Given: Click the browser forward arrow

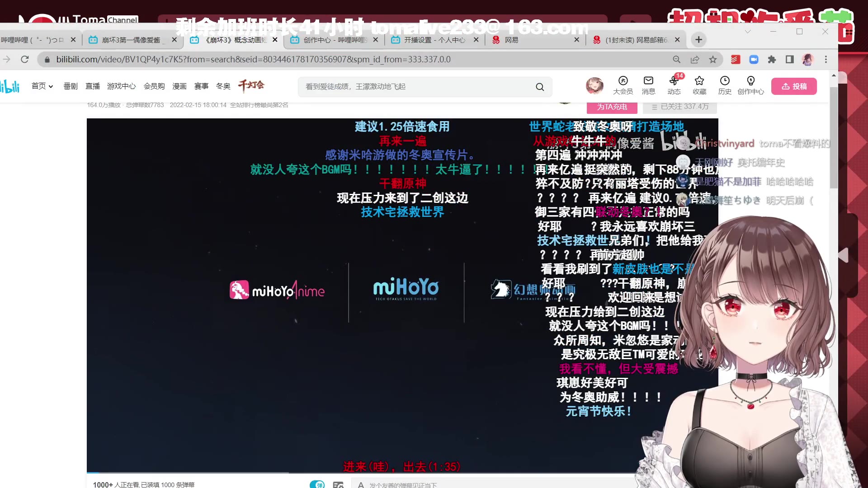Looking at the screenshot, I should pos(6,59).
